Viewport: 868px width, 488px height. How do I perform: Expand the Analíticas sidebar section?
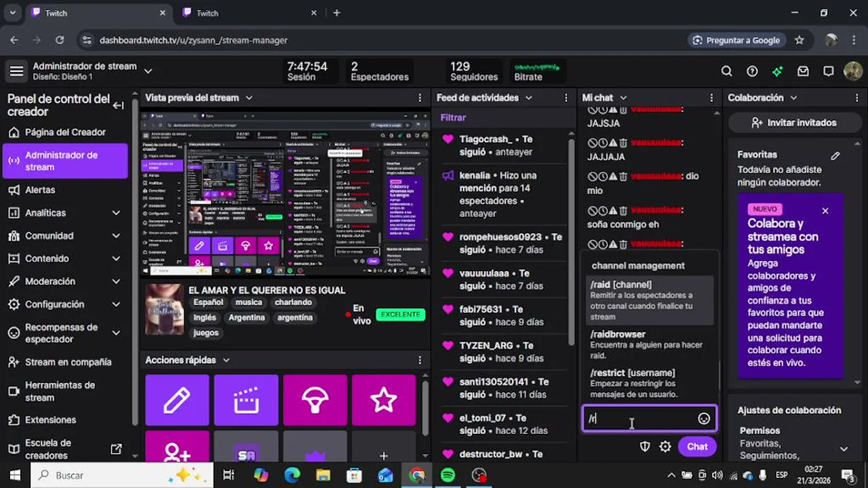click(116, 213)
